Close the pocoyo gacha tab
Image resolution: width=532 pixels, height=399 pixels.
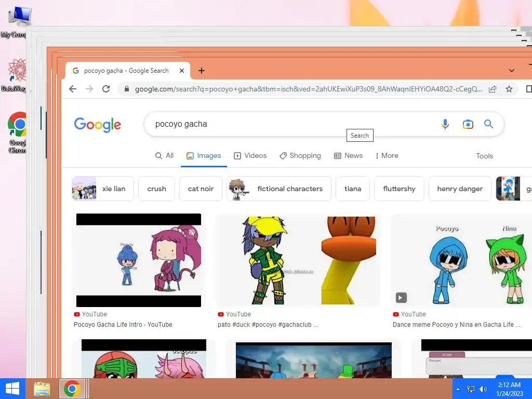(182, 71)
